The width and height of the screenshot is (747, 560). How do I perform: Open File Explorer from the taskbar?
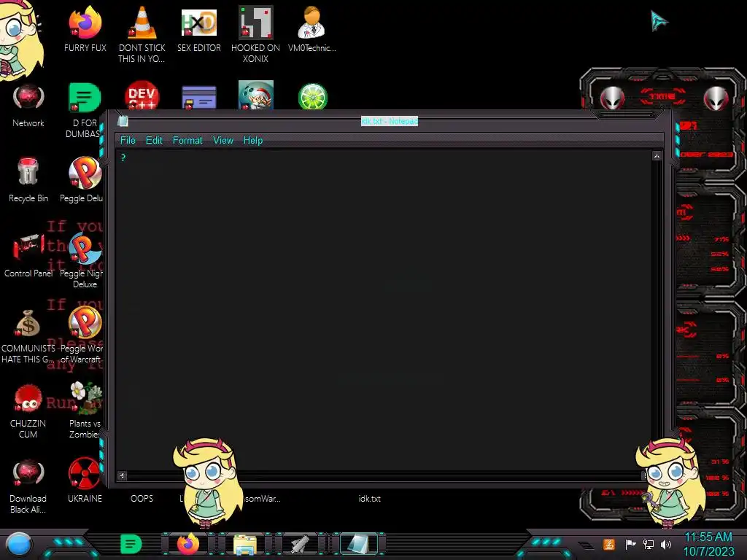pos(245,545)
